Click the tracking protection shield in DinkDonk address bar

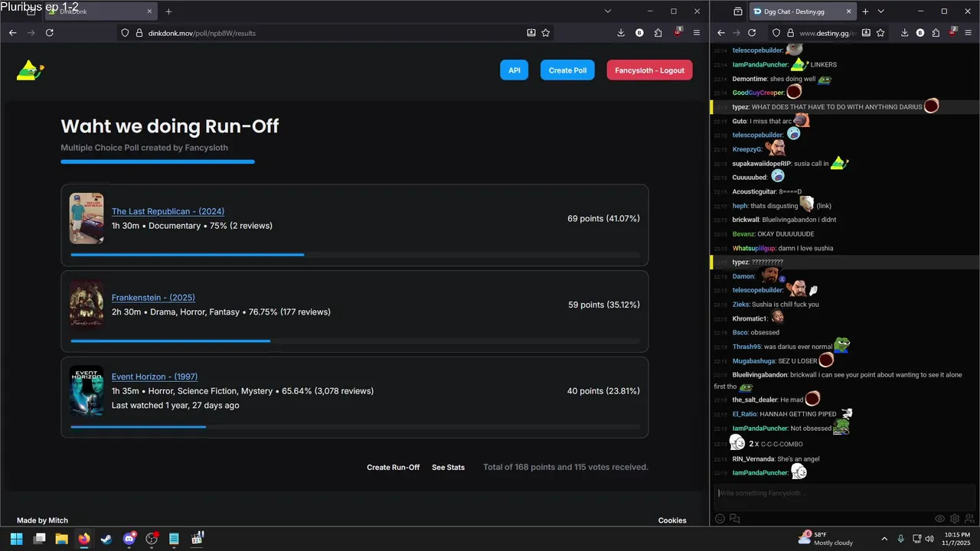[126, 33]
